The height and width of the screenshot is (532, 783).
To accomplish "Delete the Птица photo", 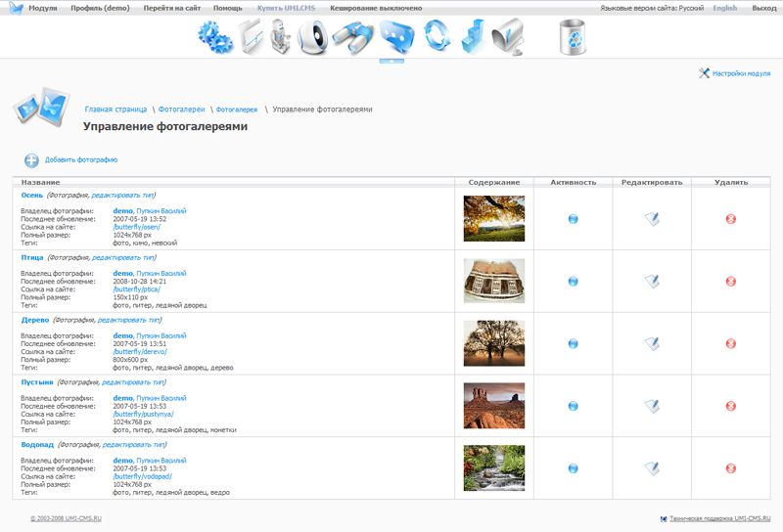I will (730, 281).
